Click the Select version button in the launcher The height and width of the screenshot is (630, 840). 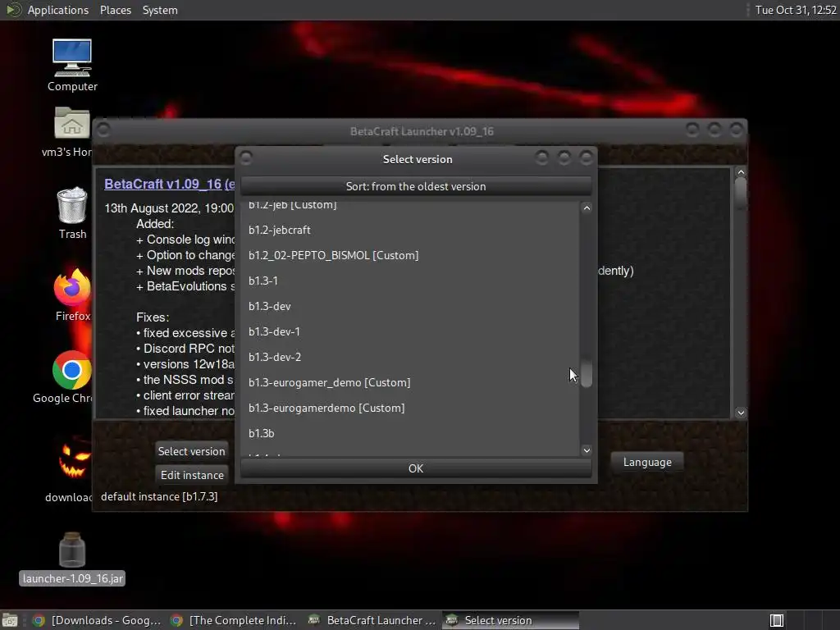coord(191,451)
